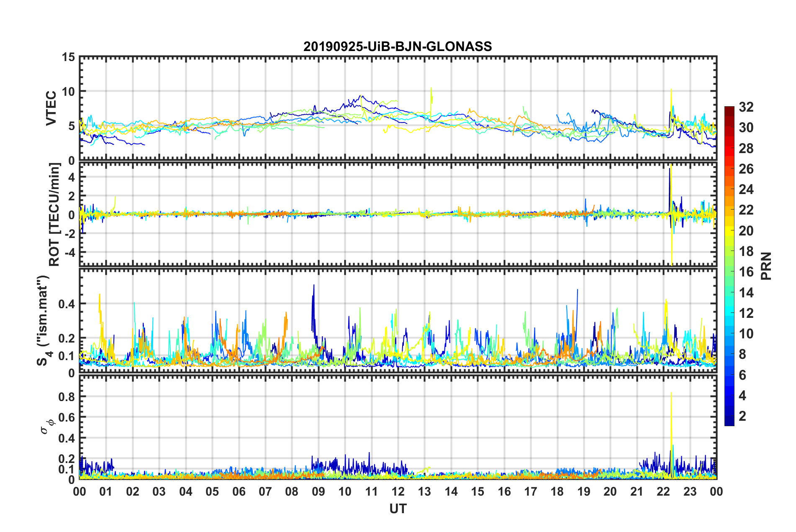
Task: Select the 22 hour tick on the UT axis
Action: [663, 491]
